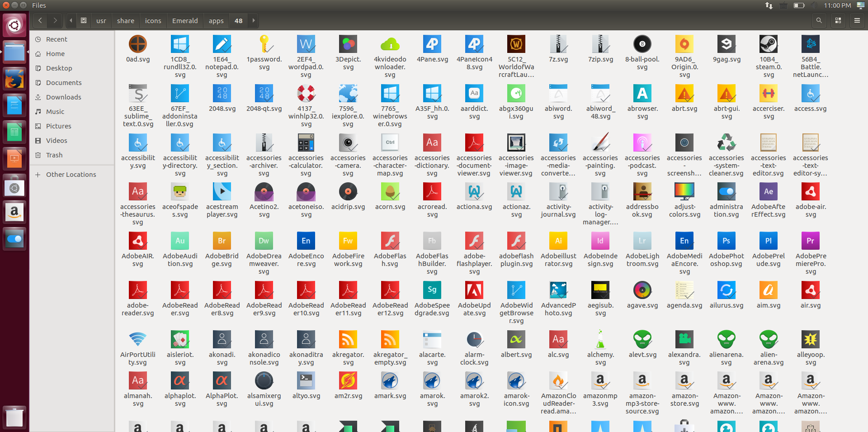The width and height of the screenshot is (868, 432).
Task: Open the search button in header bar
Action: coord(819,20)
